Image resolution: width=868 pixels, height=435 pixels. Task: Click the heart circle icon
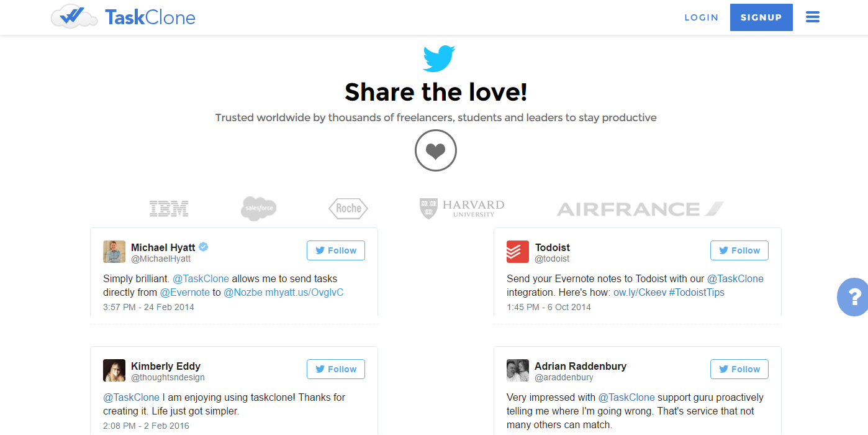pyautogui.click(x=436, y=150)
